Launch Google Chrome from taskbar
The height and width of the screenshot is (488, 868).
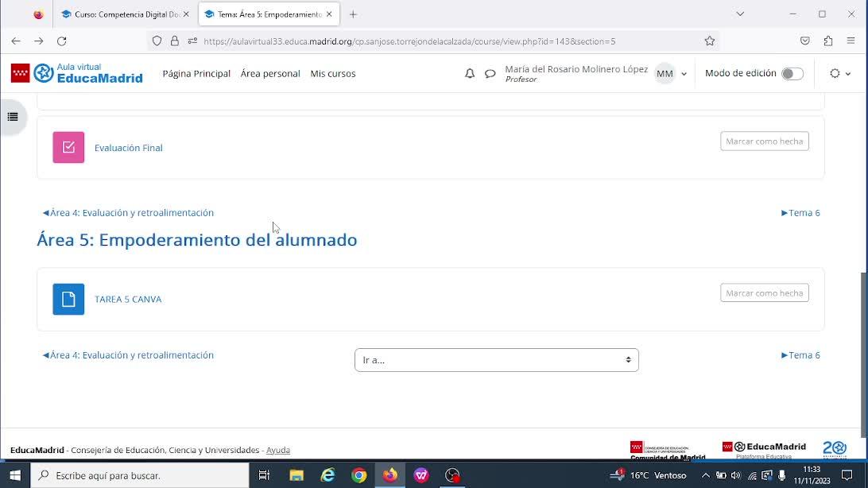[x=358, y=475]
